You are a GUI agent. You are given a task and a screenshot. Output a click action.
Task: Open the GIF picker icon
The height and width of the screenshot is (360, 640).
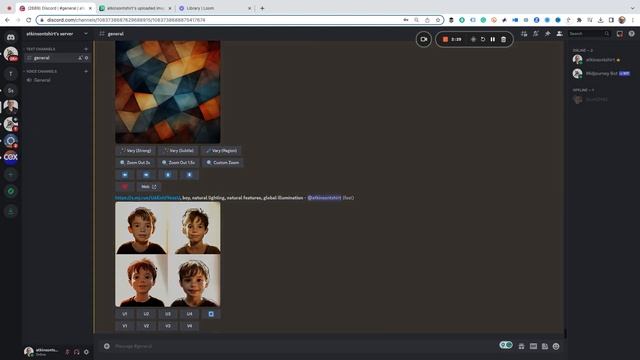tap(533, 346)
